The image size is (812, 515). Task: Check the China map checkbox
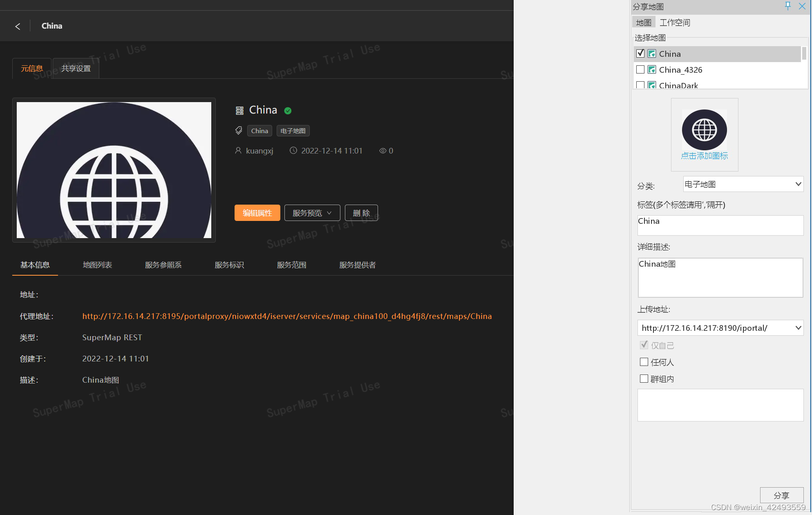coord(640,54)
